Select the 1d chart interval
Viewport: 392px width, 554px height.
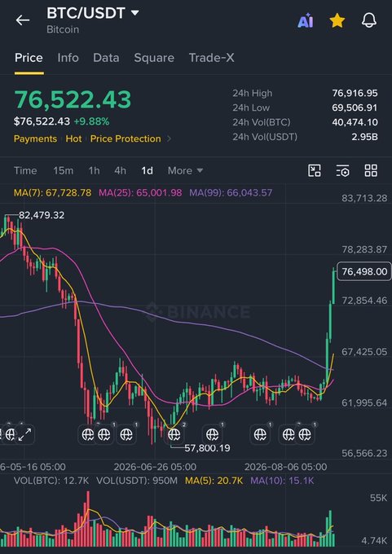147,170
